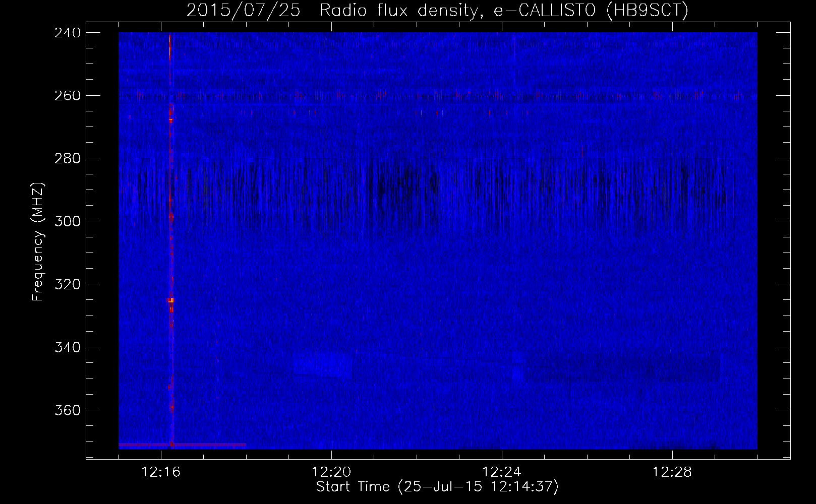Image resolution: width=816 pixels, height=504 pixels.
Task: Select the date '2015/07/25' in the title
Action: click(x=244, y=10)
